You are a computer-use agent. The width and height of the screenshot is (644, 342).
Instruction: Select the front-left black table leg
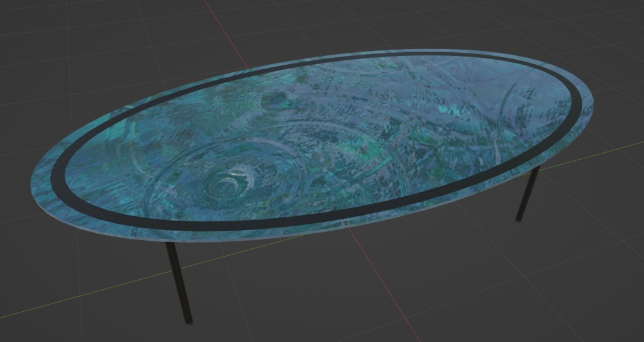pos(179,283)
